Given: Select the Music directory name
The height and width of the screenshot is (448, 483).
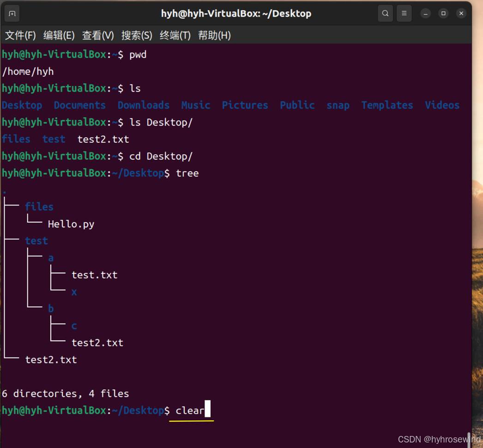Looking at the screenshot, I should point(196,105).
